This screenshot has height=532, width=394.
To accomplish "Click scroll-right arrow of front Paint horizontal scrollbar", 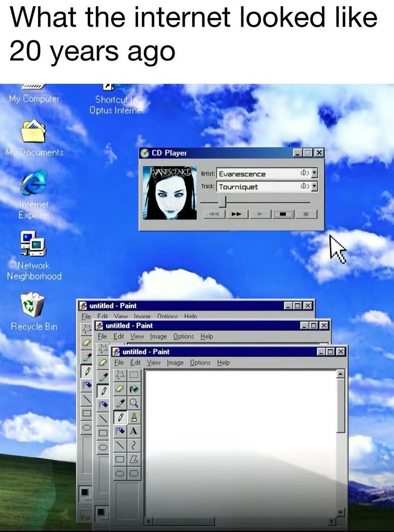I will (331, 520).
